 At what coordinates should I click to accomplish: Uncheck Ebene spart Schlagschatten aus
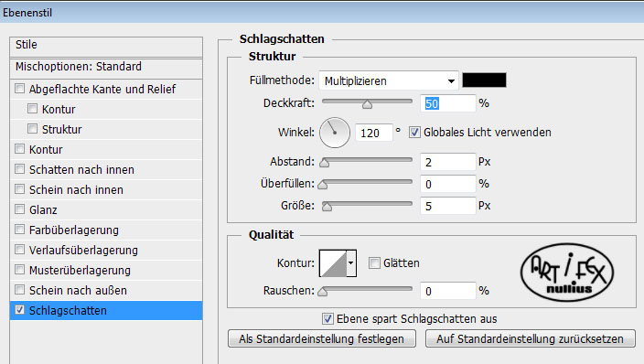327,318
